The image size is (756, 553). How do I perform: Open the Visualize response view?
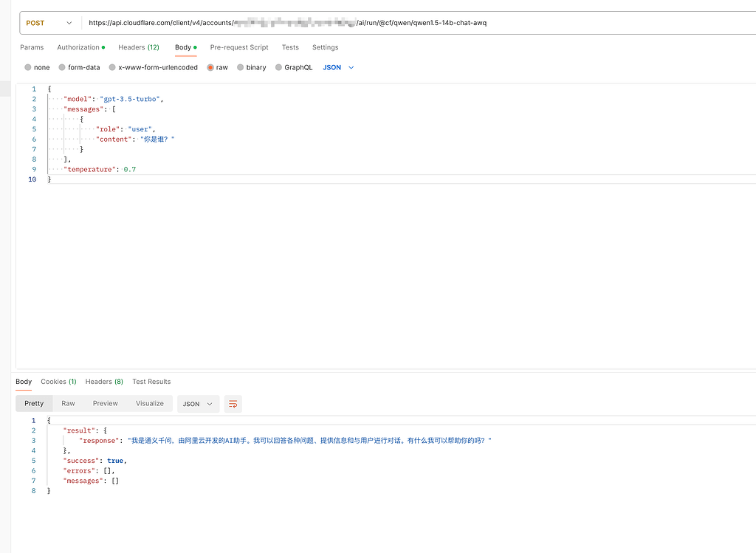pyautogui.click(x=149, y=404)
